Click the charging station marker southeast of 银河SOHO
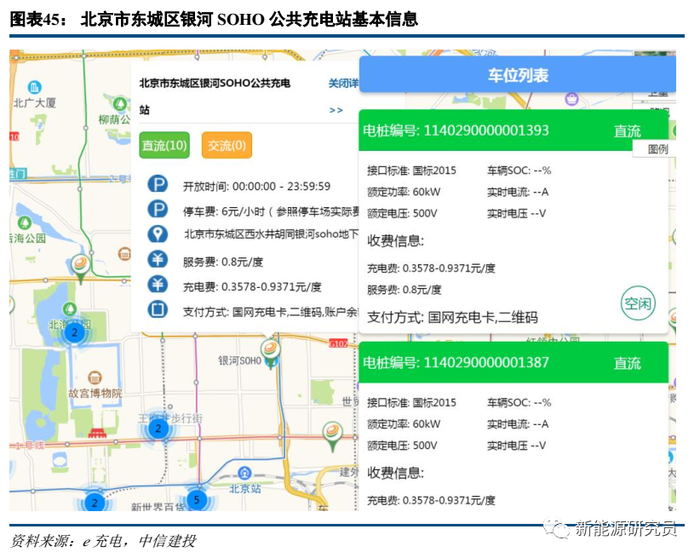 pos(332,435)
